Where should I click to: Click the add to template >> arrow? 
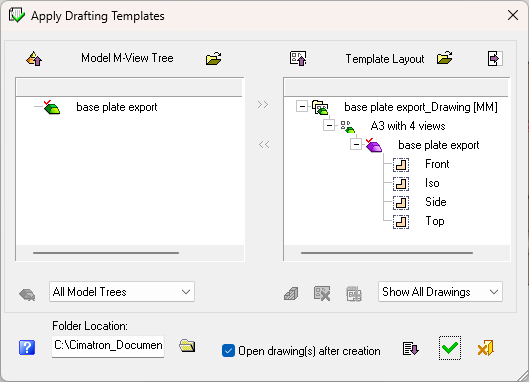pyautogui.click(x=263, y=105)
